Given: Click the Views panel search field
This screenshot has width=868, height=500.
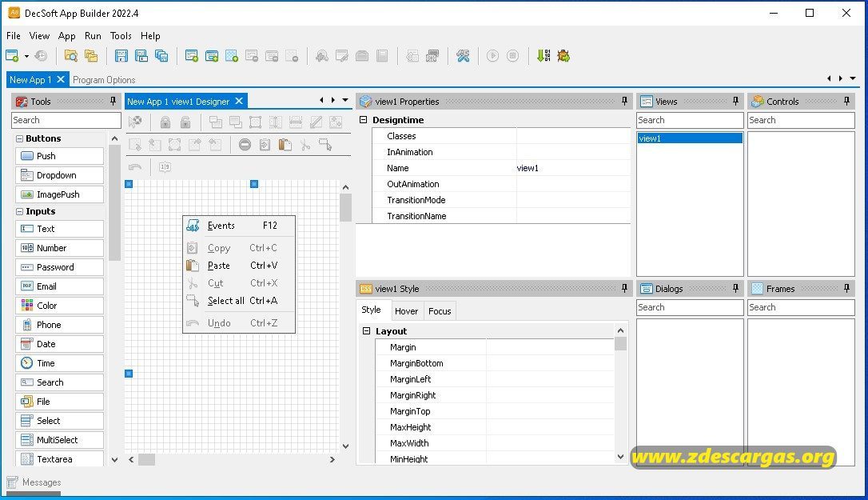Looking at the screenshot, I should coord(690,120).
